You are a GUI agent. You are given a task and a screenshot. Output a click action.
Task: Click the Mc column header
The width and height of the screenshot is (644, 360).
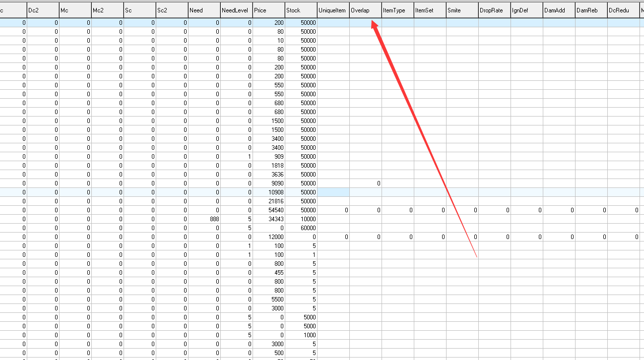coord(75,10)
